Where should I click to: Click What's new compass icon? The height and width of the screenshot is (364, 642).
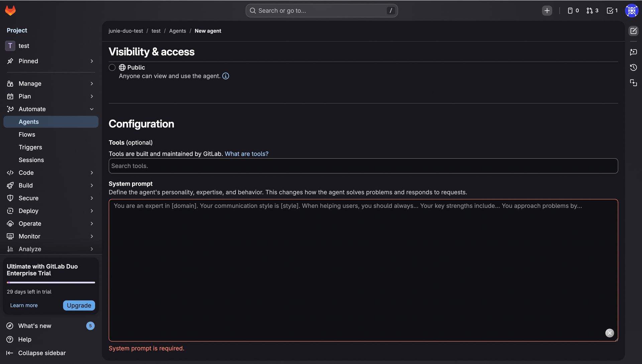pyautogui.click(x=10, y=326)
